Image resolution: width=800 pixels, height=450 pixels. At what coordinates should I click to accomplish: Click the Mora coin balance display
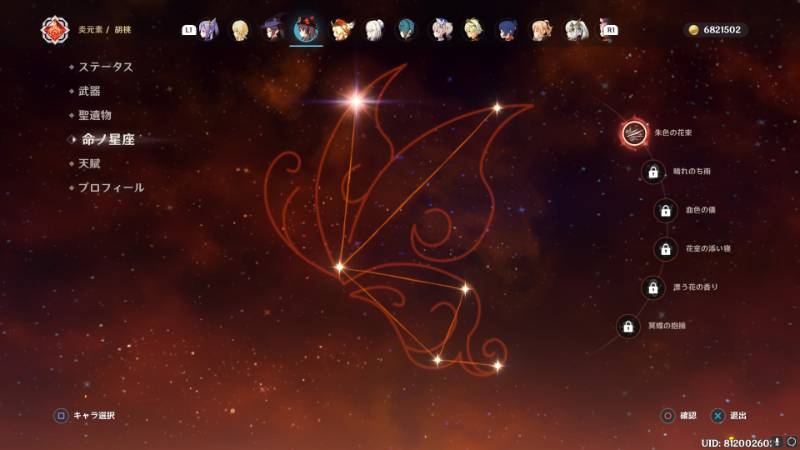point(715,30)
